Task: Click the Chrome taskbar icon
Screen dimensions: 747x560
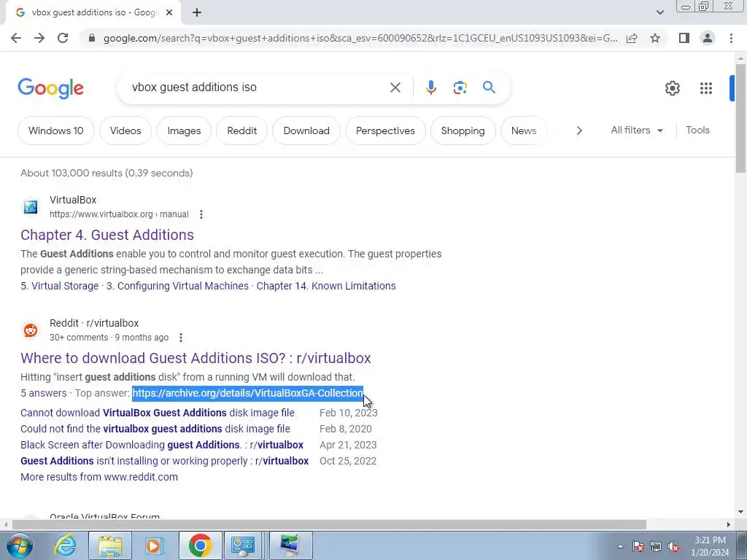Action: [x=200, y=545]
